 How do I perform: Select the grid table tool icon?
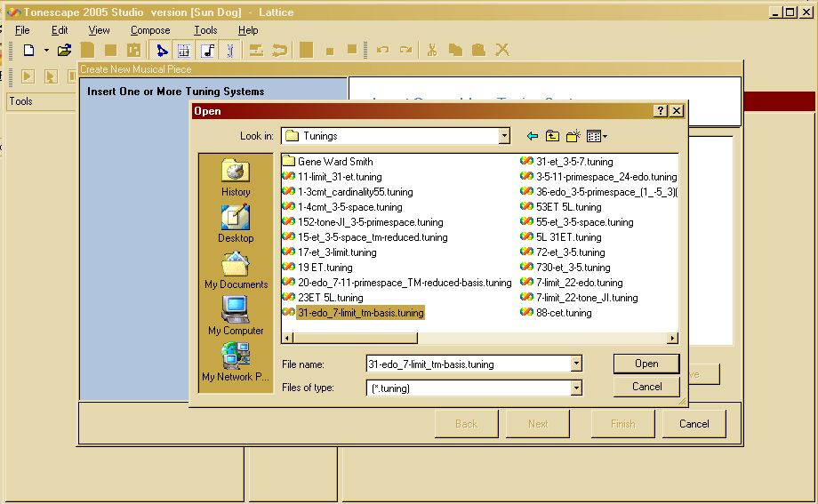[184, 50]
